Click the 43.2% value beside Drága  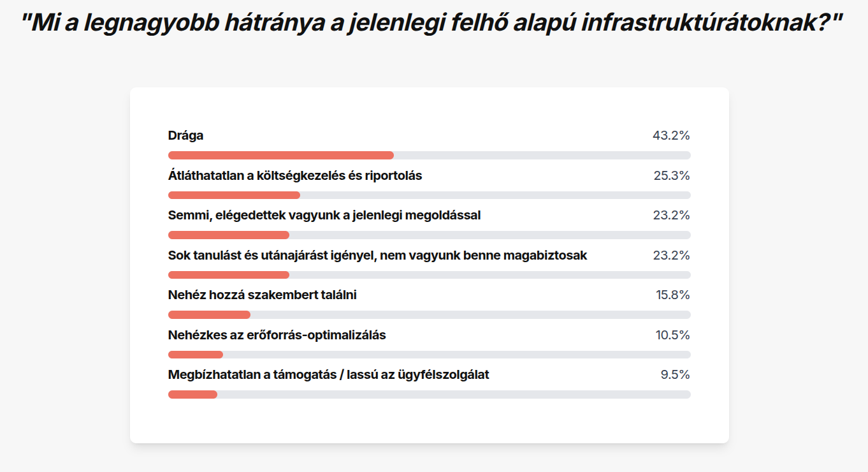pos(671,135)
